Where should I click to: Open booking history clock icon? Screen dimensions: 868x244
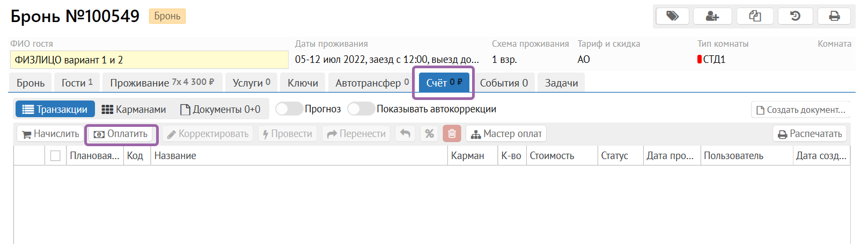tap(795, 16)
